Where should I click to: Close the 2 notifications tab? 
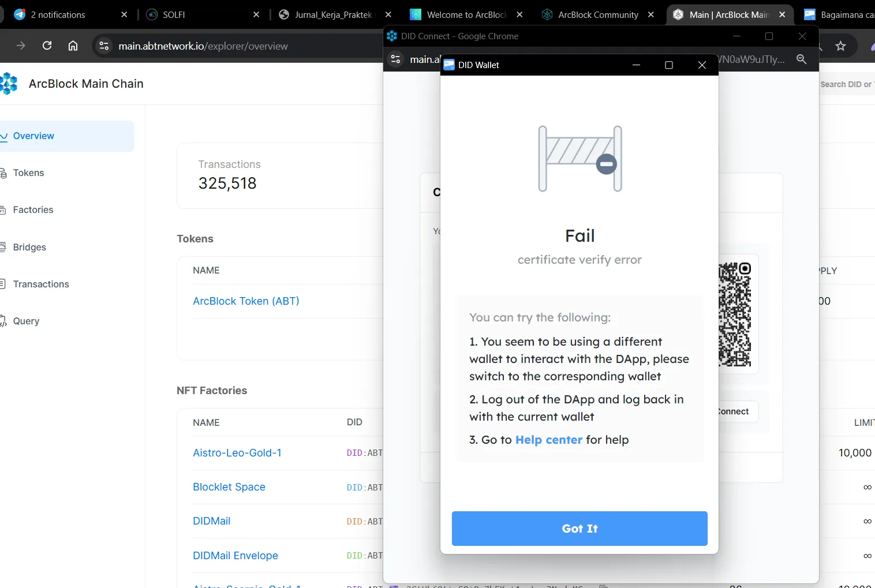[124, 14]
